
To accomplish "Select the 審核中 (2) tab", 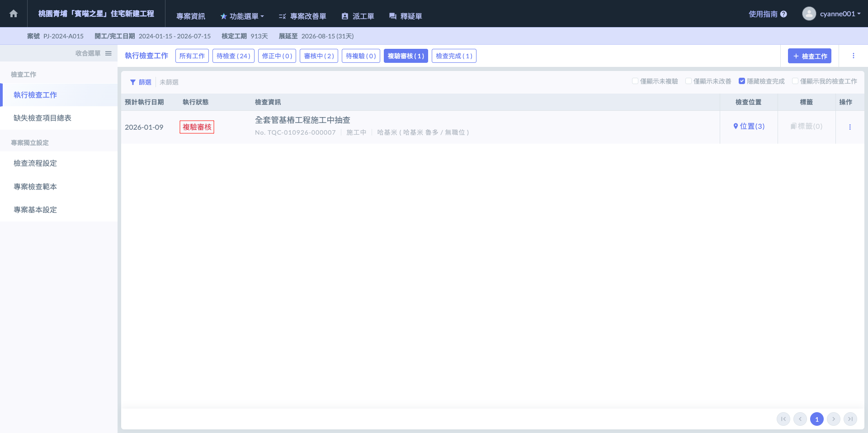I will [x=319, y=56].
